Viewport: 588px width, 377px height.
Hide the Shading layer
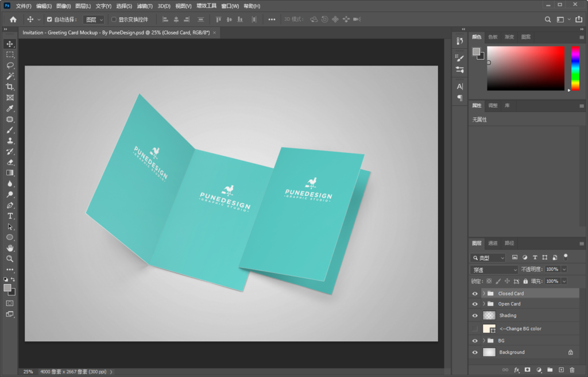click(x=475, y=316)
